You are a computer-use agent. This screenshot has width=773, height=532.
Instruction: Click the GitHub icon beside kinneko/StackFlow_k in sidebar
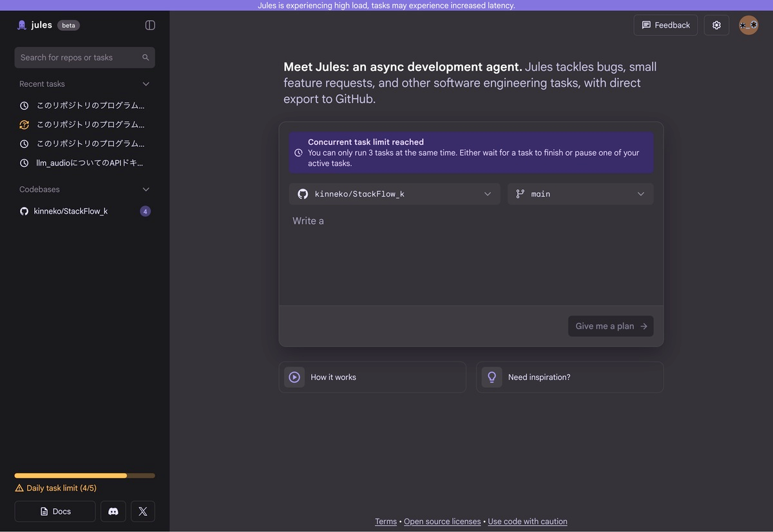pyautogui.click(x=24, y=211)
